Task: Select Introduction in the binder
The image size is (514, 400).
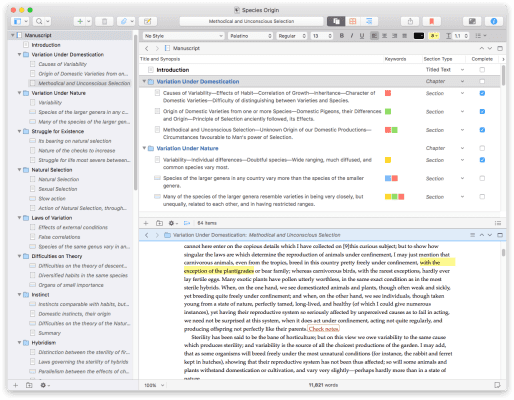Action: click(x=46, y=45)
